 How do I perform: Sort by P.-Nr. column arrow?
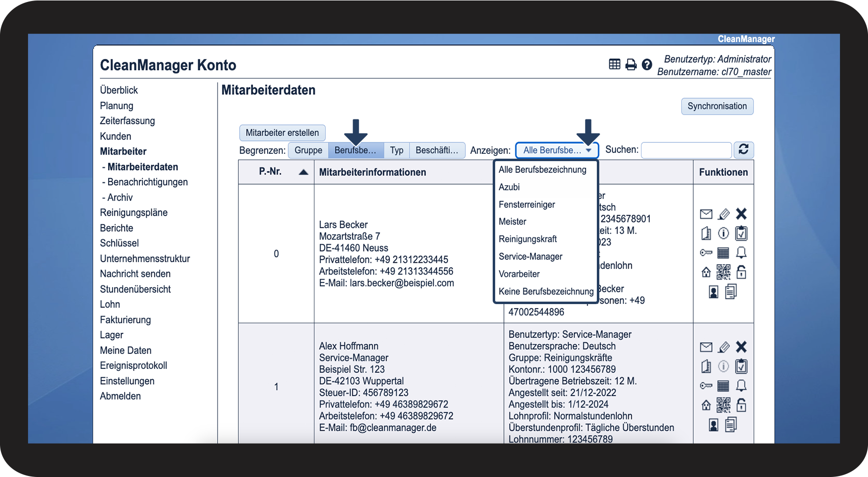(x=303, y=172)
